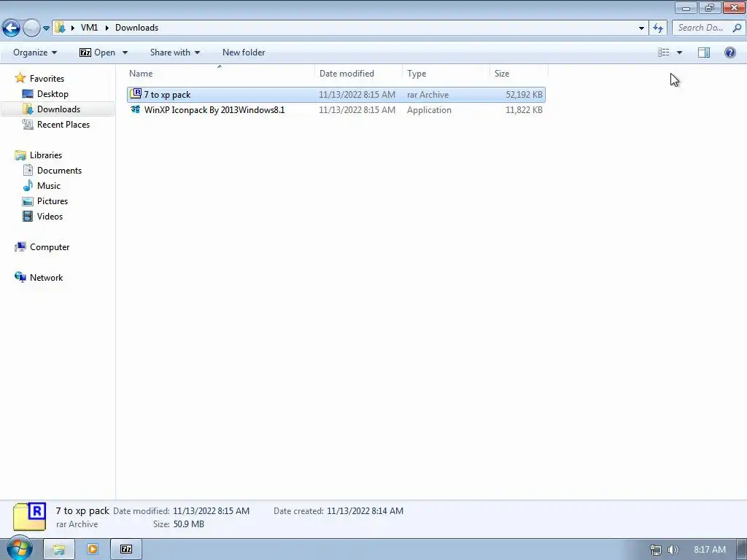The width and height of the screenshot is (747, 560).
Task: Expand the arrow after VM1 breadcrumb
Action: point(107,28)
